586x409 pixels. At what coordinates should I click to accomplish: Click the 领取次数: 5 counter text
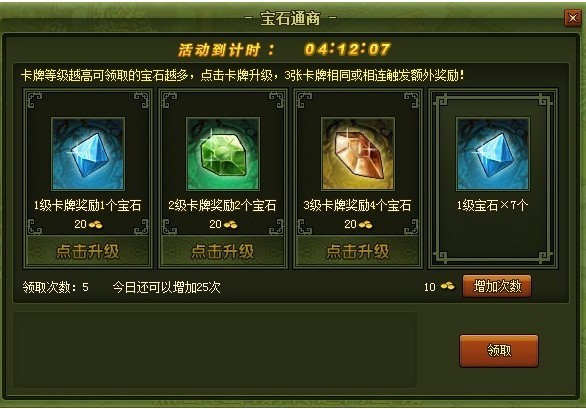pos(56,287)
